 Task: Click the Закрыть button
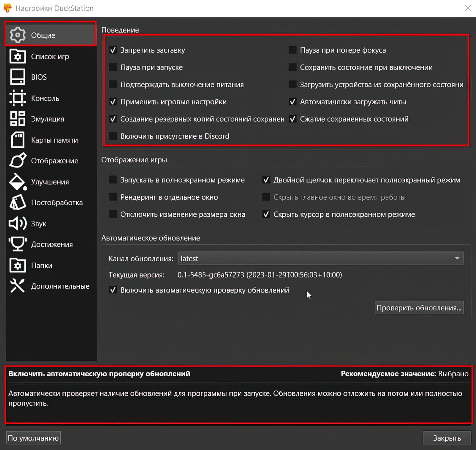447,438
